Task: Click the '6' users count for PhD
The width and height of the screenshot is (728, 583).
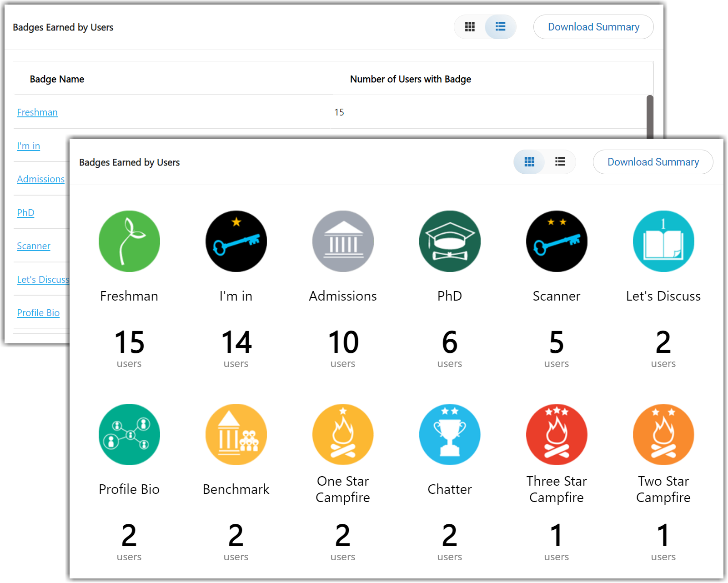Action: (x=450, y=342)
